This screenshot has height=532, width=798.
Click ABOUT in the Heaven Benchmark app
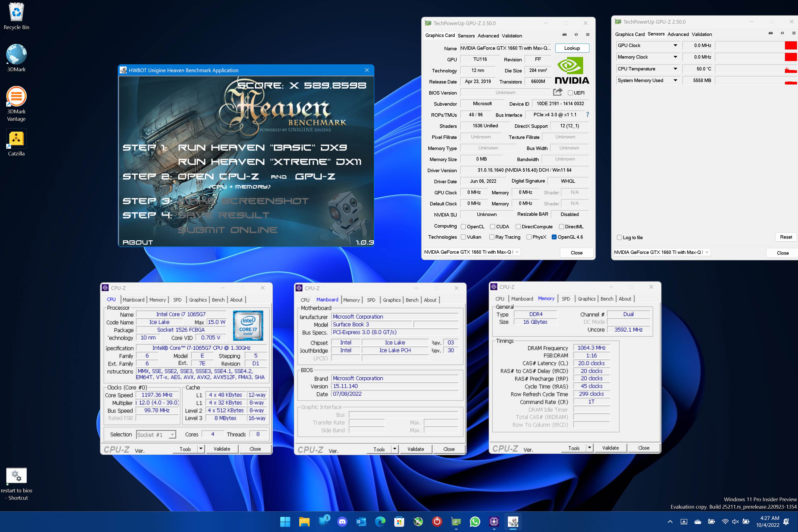137,242
